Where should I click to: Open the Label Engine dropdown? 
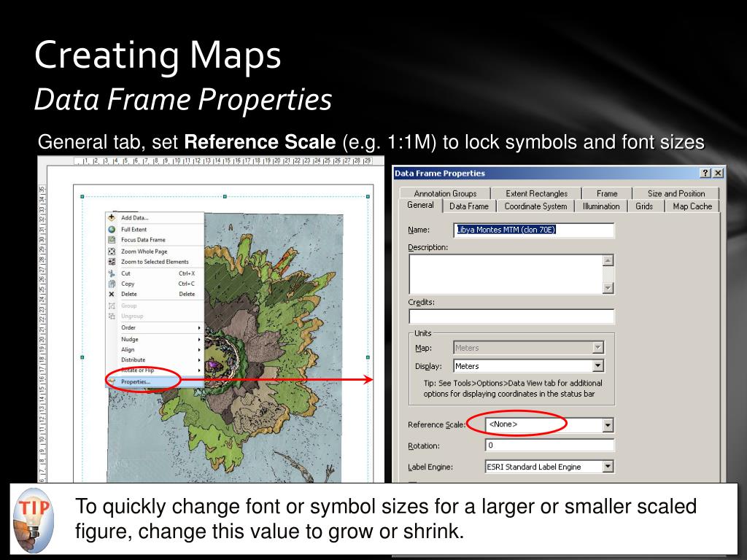point(608,467)
